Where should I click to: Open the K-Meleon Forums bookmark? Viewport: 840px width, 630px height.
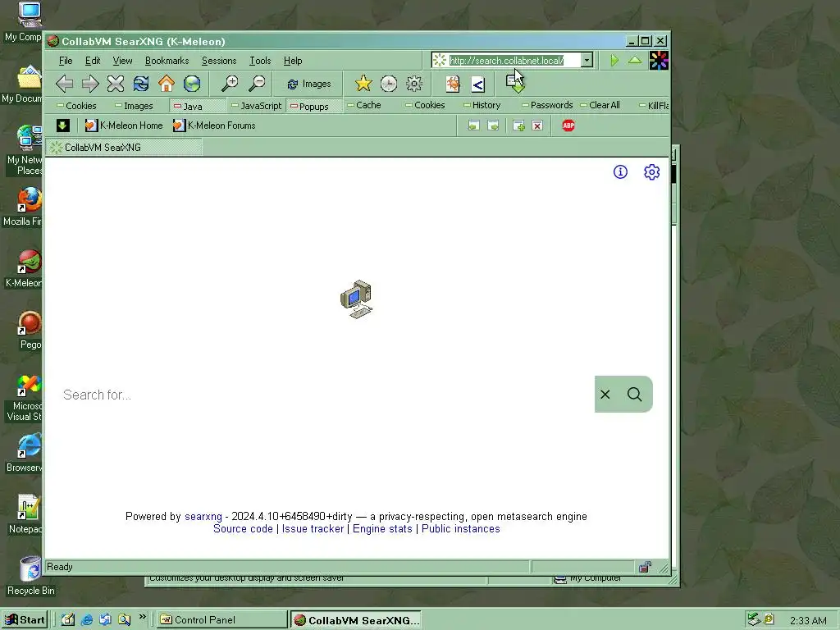pos(214,126)
